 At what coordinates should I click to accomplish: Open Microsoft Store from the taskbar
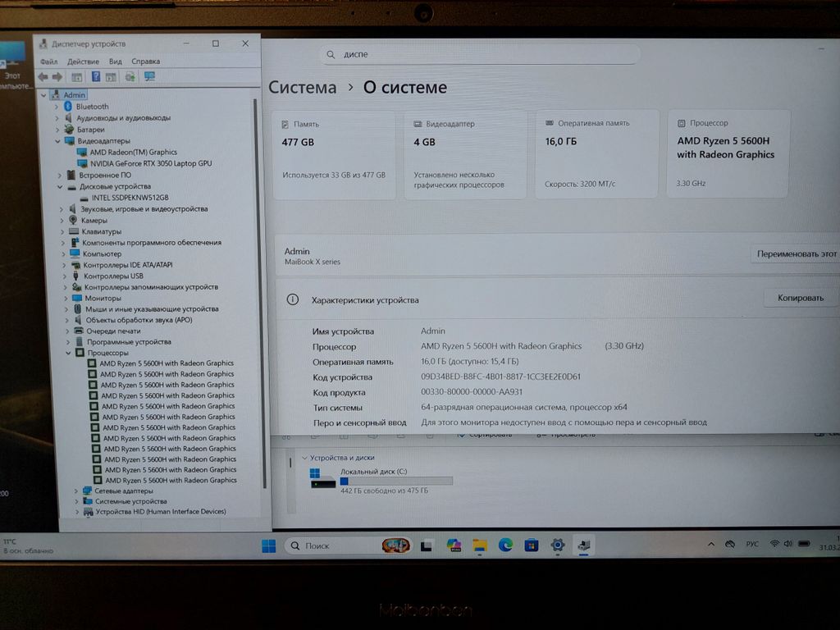coord(532,546)
